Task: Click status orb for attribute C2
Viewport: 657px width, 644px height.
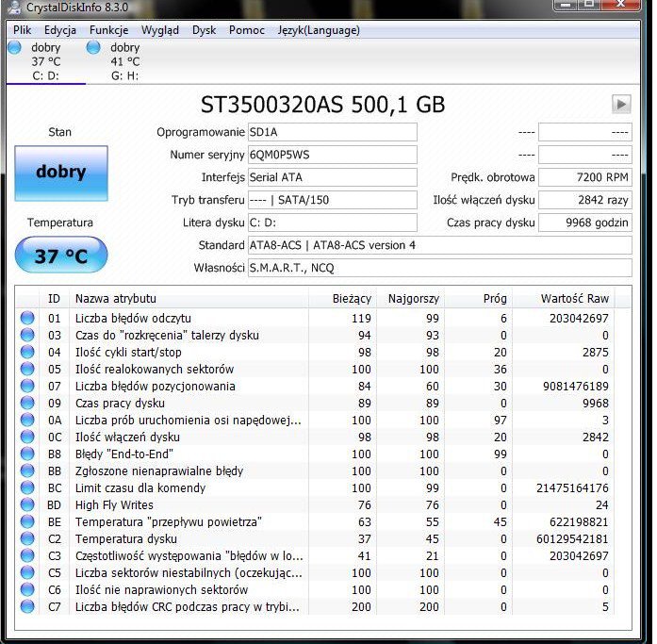Action: (27, 538)
